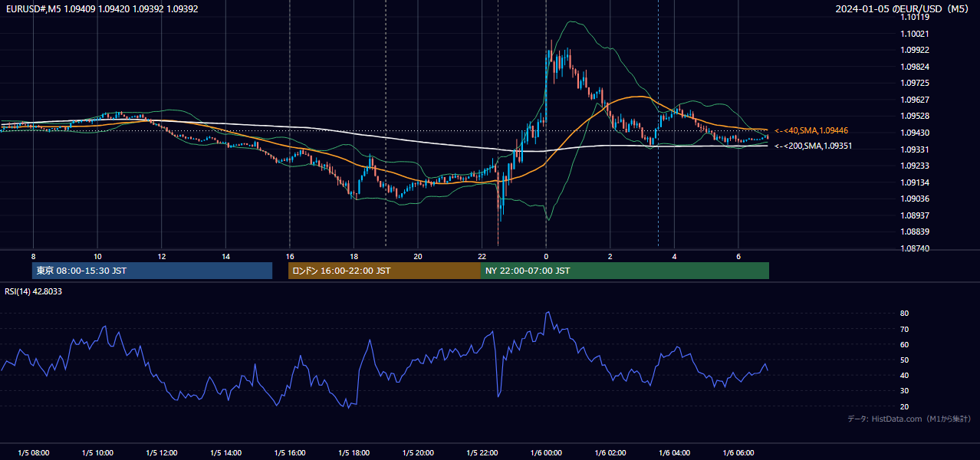The height and width of the screenshot is (460, 980).
Task: Click hour tick 18 under price chart
Action: click(354, 256)
